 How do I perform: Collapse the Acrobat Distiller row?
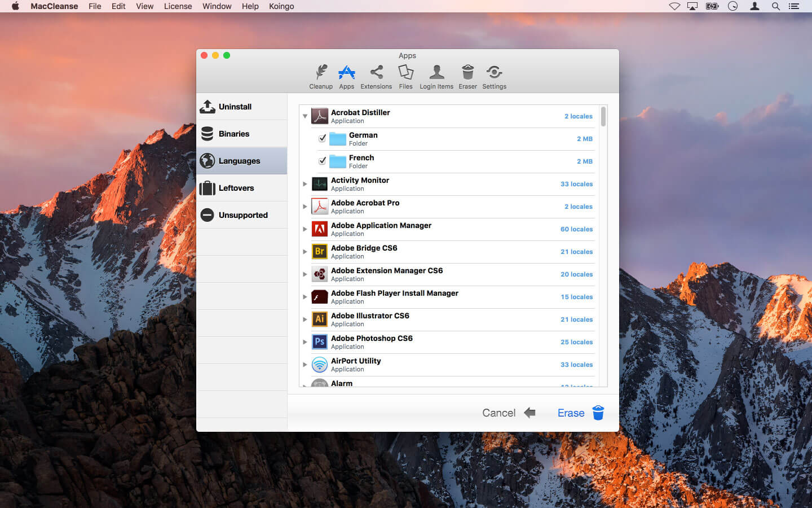pyautogui.click(x=305, y=116)
